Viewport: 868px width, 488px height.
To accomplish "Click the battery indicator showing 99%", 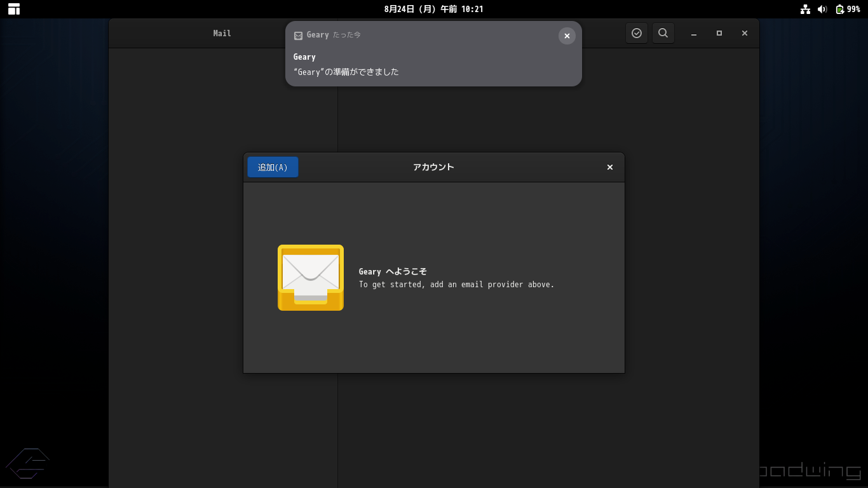I will coord(848,9).
